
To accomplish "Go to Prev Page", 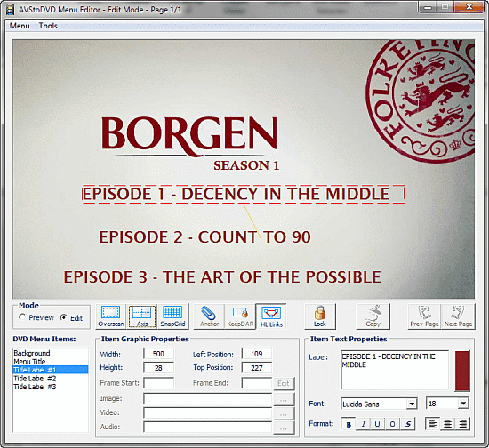I will [x=424, y=316].
